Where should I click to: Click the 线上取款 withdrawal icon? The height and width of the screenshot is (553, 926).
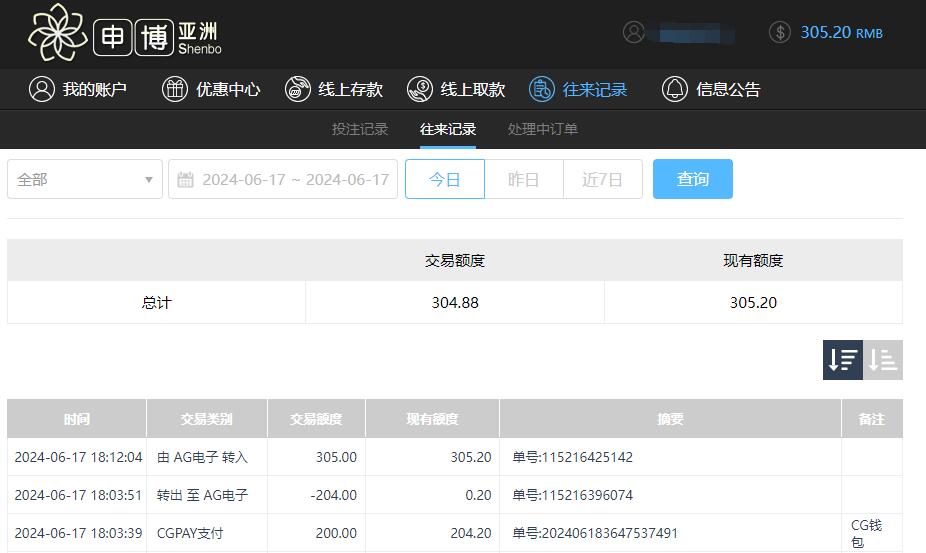point(420,89)
